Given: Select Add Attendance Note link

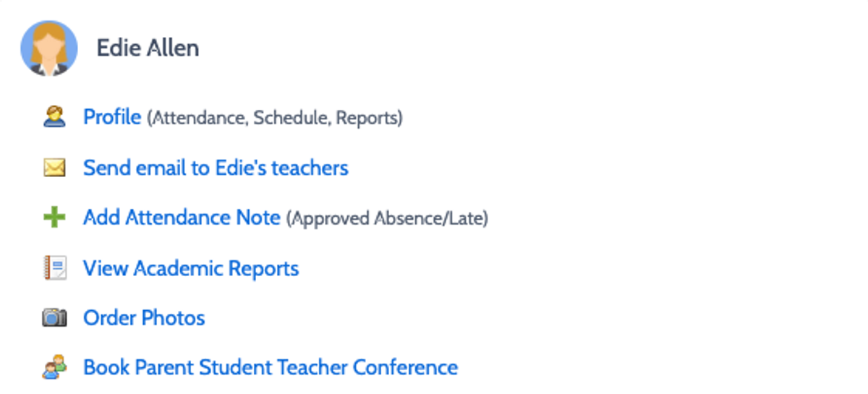Looking at the screenshot, I should (182, 217).
